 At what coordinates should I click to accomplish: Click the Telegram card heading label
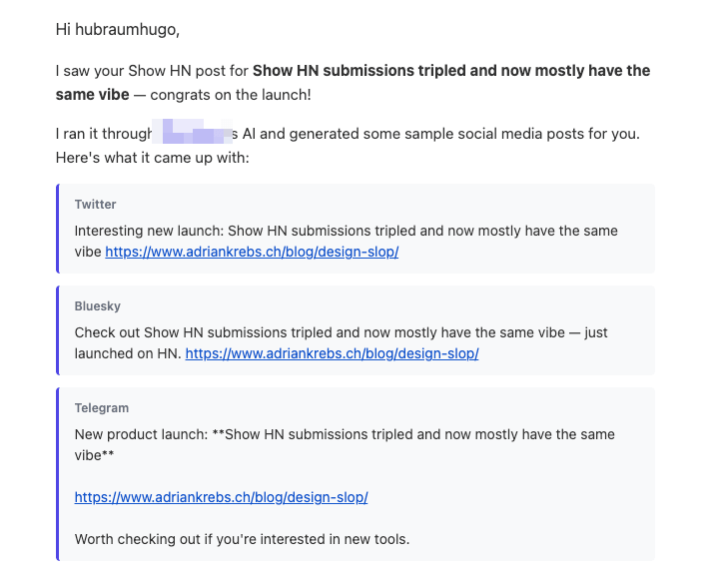(x=102, y=408)
